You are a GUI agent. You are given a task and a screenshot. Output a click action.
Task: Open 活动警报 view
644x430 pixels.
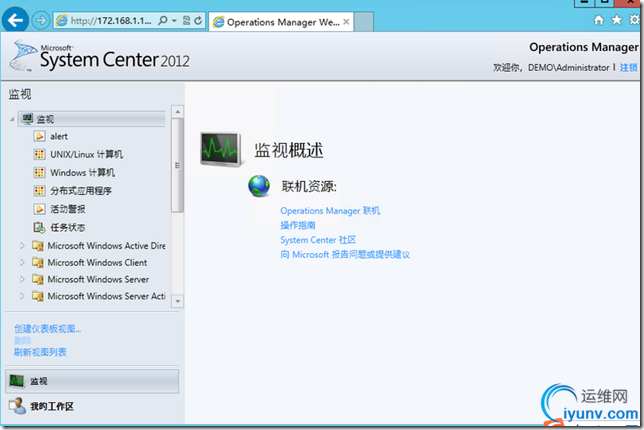point(68,209)
